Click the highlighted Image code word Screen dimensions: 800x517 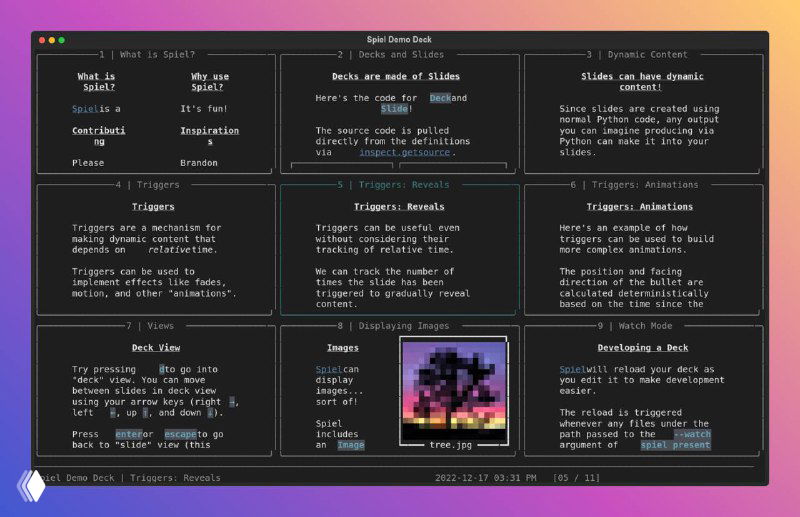[351, 445]
